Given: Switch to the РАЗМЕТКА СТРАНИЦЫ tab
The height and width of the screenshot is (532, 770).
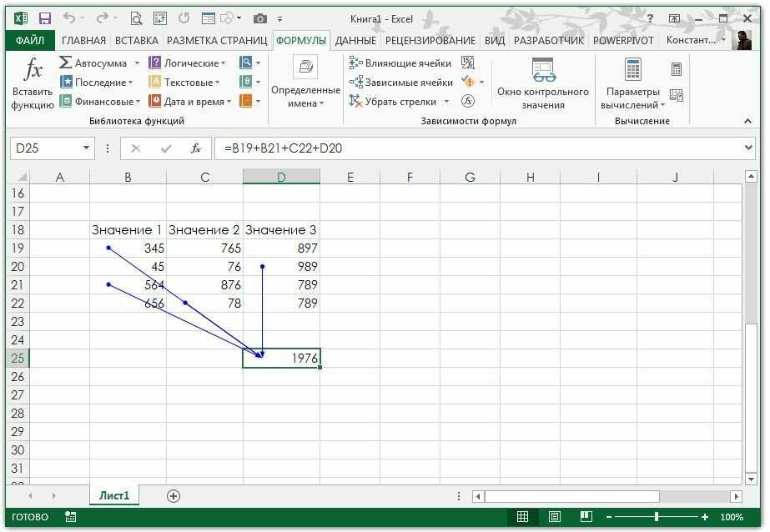Looking at the screenshot, I should point(217,40).
